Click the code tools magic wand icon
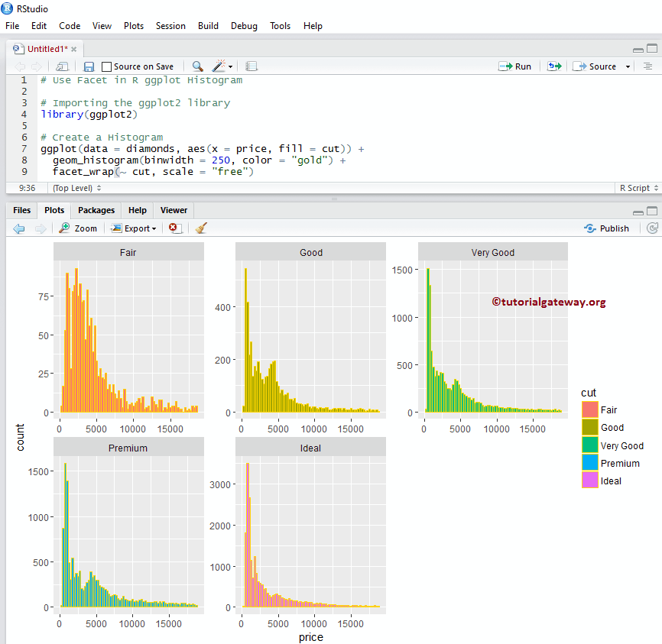 pos(218,66)
